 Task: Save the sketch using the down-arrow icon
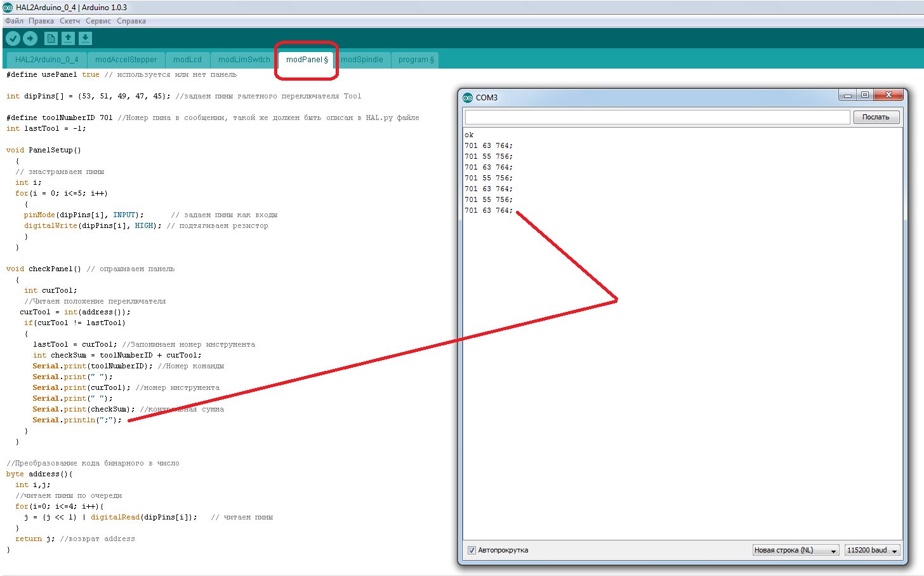point(85,39)
